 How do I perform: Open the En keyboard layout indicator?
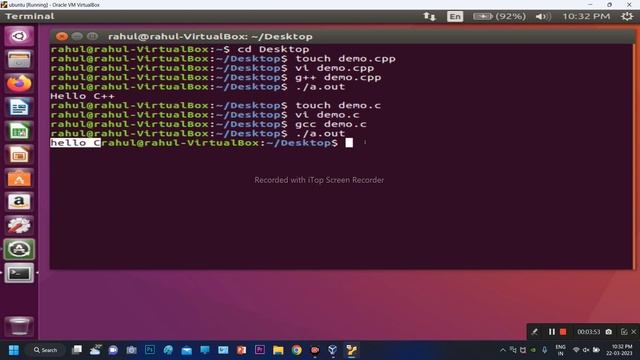point(455,16)
